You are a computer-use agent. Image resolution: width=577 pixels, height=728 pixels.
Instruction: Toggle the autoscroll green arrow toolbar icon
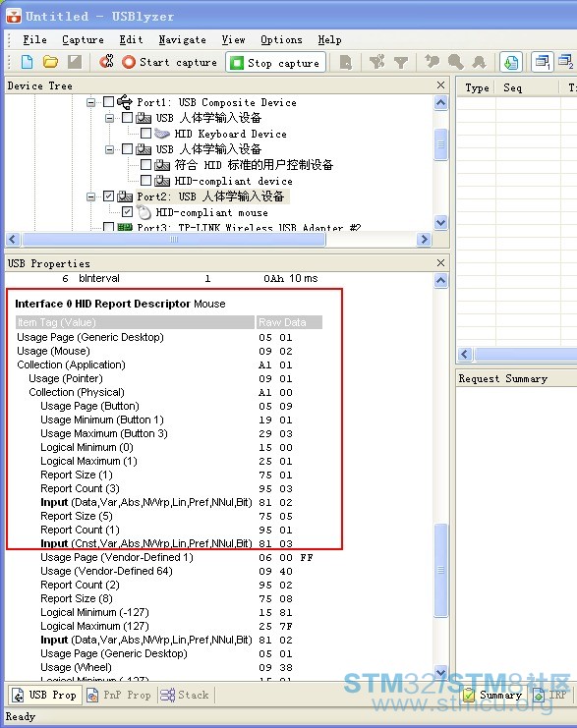click(511, 62)
